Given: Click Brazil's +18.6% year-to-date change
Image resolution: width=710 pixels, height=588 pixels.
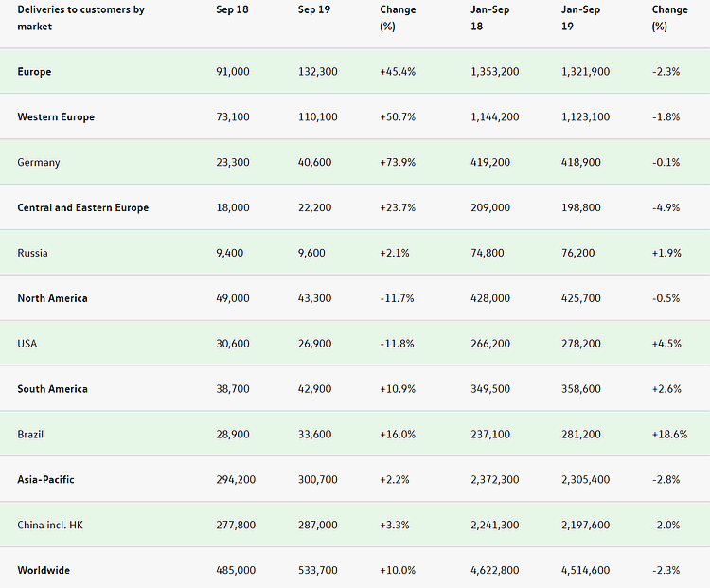Looking at the screenshot, I should (666, 435).
